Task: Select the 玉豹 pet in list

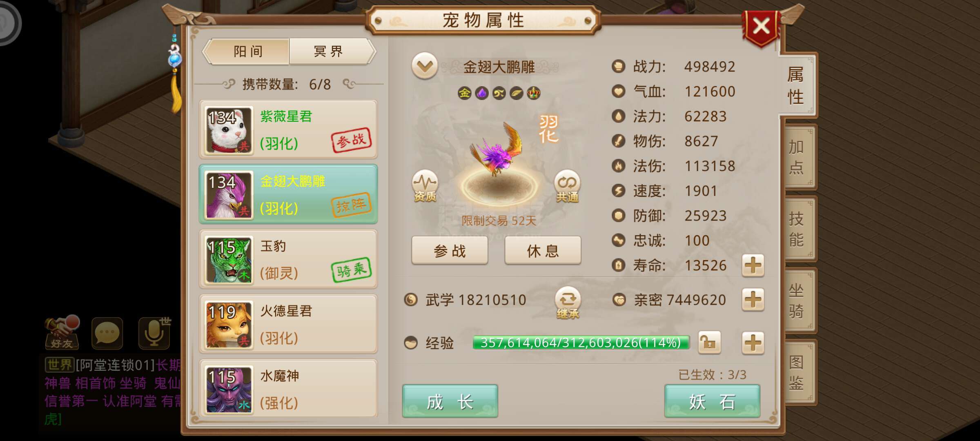Action: (x=288, y=259)
